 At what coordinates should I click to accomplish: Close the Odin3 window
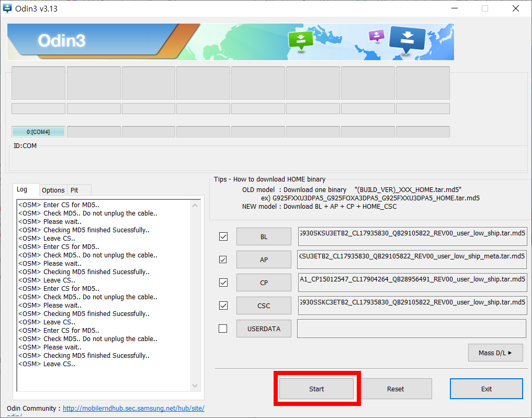pyautogui.click(x=516, y=8)
